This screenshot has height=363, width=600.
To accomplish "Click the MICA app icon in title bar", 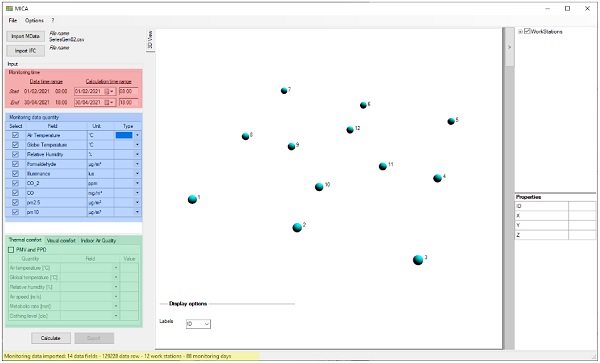I will click(10, 8).
